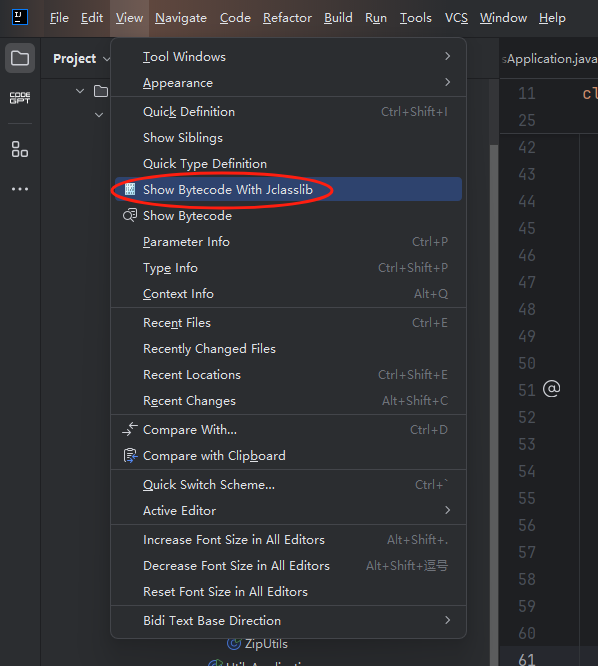Image resolution: width=598 pixels, height=666 pixels.
Task: Choose Compare with Clipboard
Action: (x=288, y=455)
